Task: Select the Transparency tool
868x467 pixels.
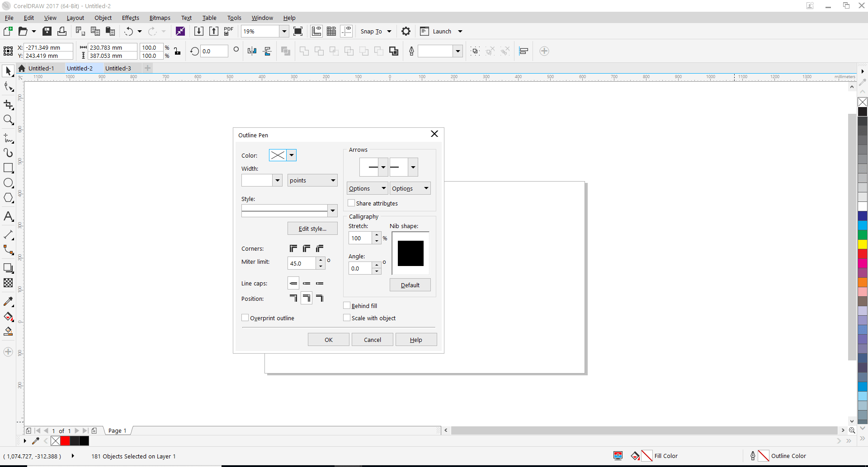Action: pos(8,283)
